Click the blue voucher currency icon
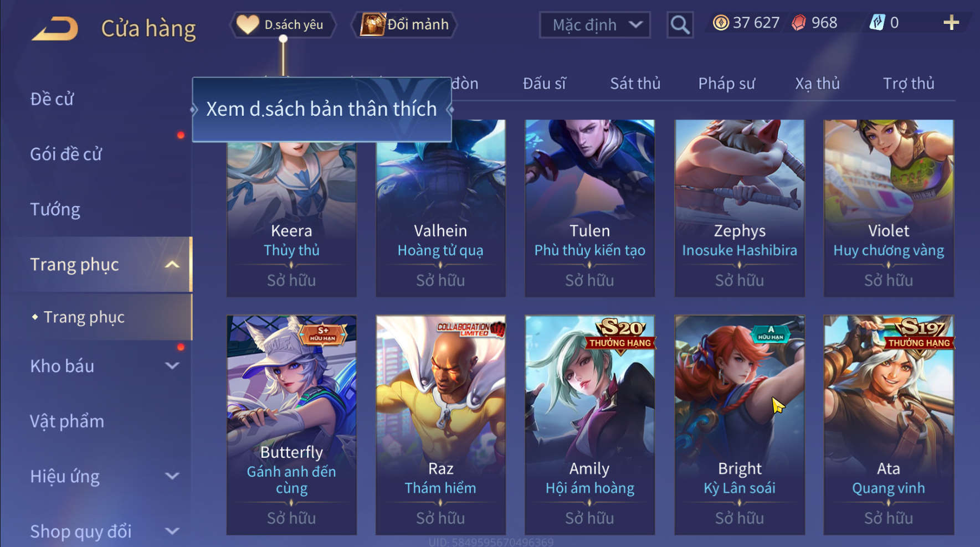 [x=878, y=22]
